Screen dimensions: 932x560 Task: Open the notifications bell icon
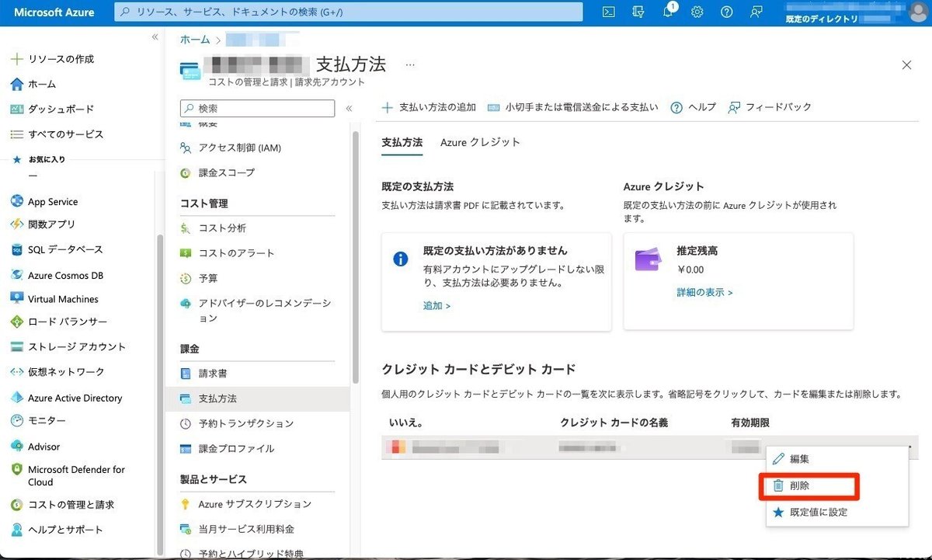(668, 12)
